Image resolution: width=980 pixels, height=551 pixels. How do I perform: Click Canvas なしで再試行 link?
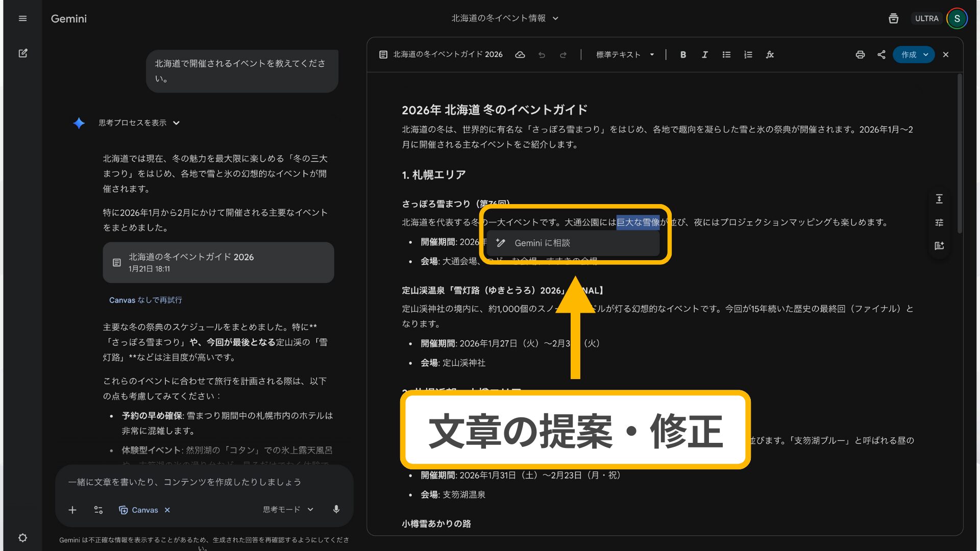[146, 300]
